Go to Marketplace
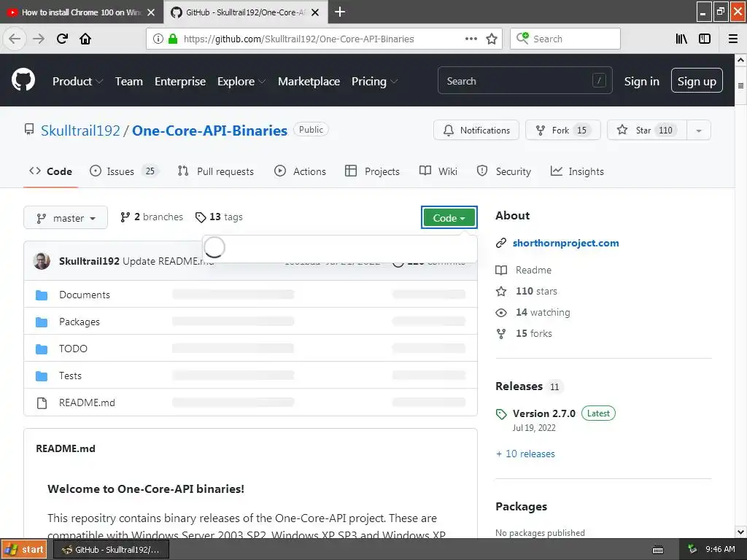This screenshot has width=747, height=560. (x=309, y=82)
